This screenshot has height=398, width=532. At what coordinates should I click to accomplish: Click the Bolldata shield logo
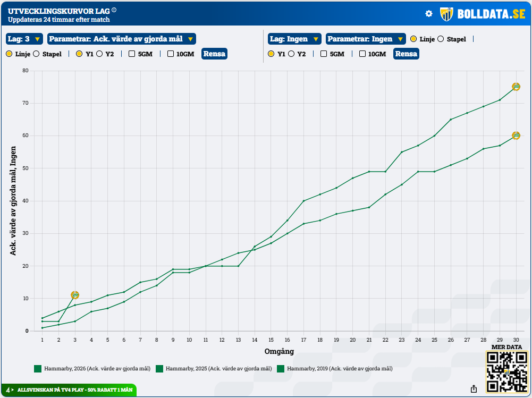446,14
